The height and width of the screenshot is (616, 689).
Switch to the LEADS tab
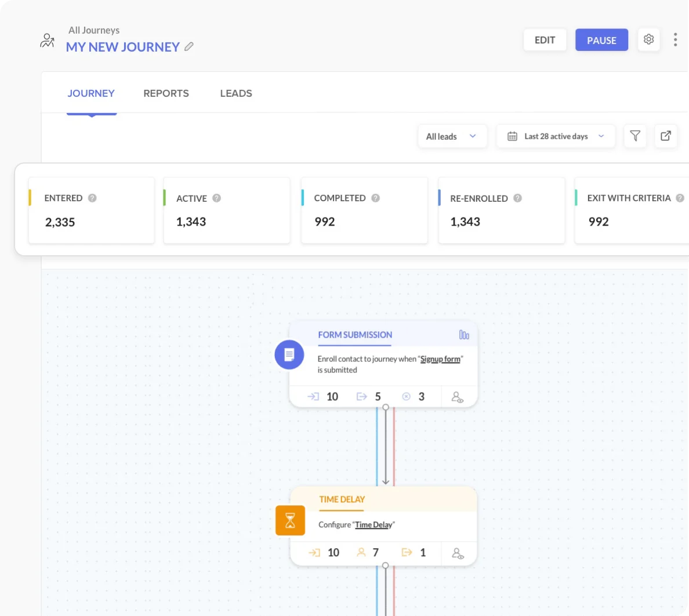pyautogui.click(x=236, y=93)
